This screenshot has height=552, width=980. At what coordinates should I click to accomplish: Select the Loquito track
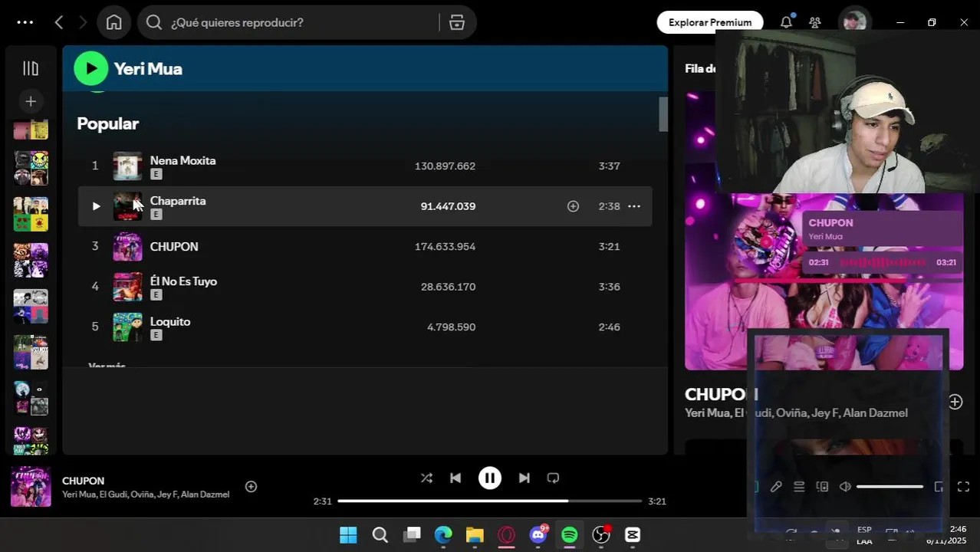365,327
